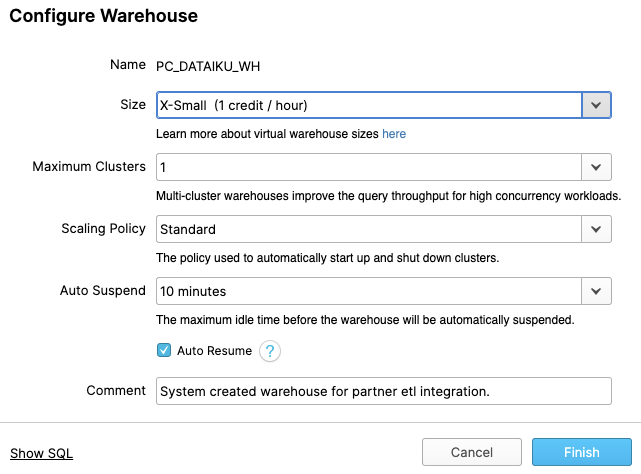Image resolution: width=641 pixels, height=474 pixels.
Task: Click the Scaling Policy field label
Action: 103,229
